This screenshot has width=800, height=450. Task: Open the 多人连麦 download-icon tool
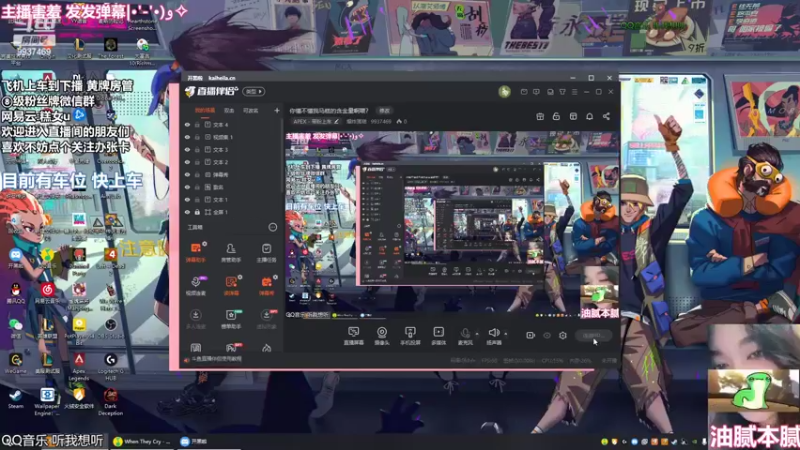[196, 319]
